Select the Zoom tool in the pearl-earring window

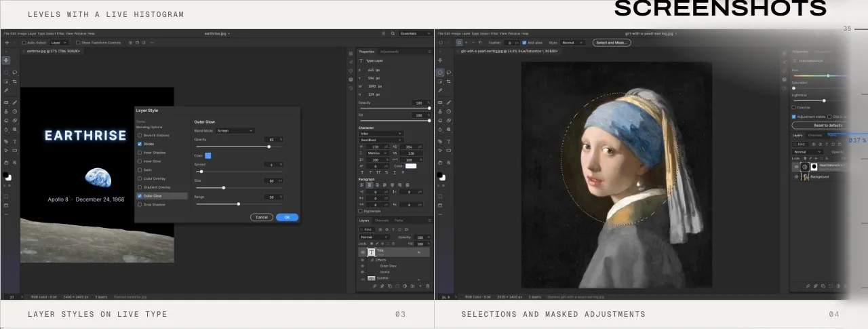(448, 162)
